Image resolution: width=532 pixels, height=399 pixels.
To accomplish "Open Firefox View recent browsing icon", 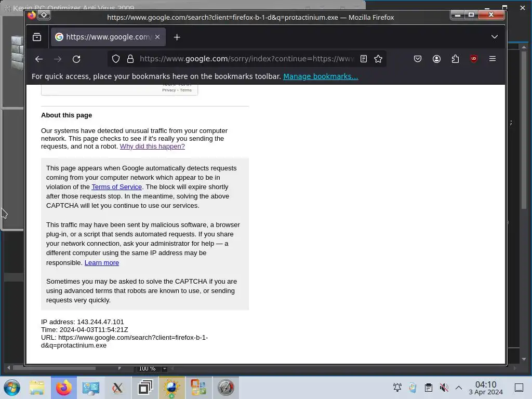I will (x=37, y=37).
